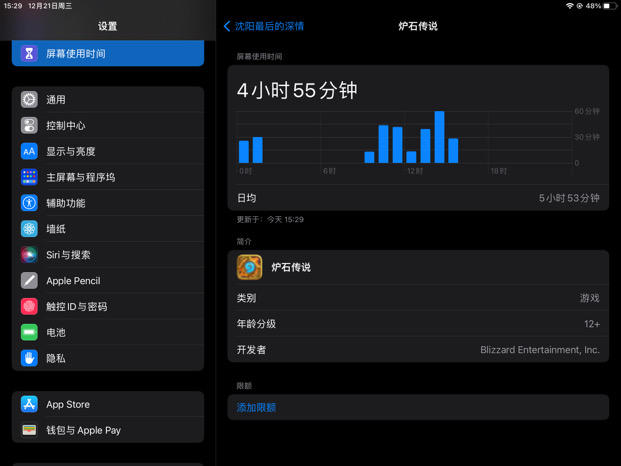The image size is (621, 466).
Task: Click the Touch ID fingerprint icon
Action: [29, 306]
